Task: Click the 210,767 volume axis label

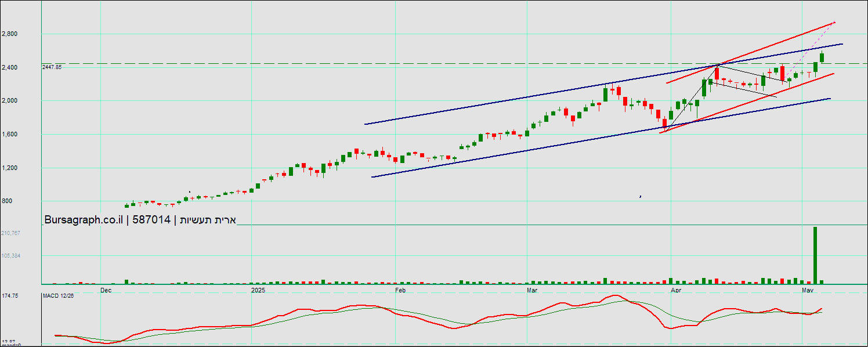Action: pyautogui.click(x=11, y=233)
